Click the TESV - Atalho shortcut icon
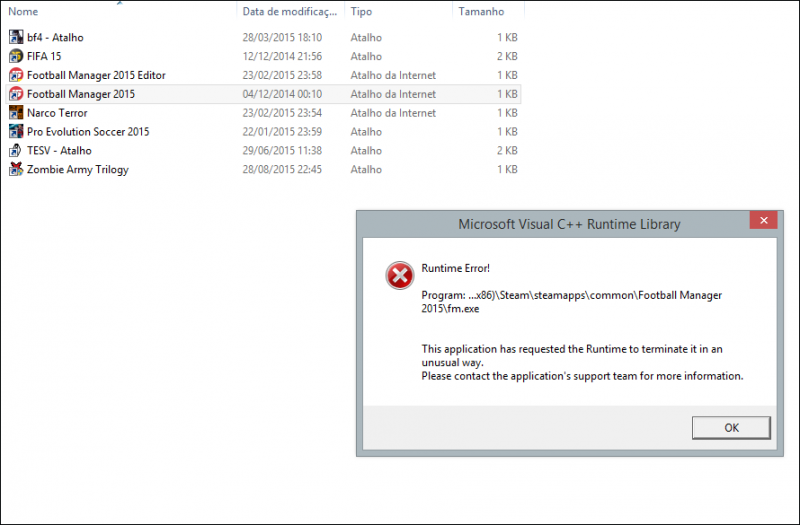Screen dimensions: 800x525 (16, 150)
